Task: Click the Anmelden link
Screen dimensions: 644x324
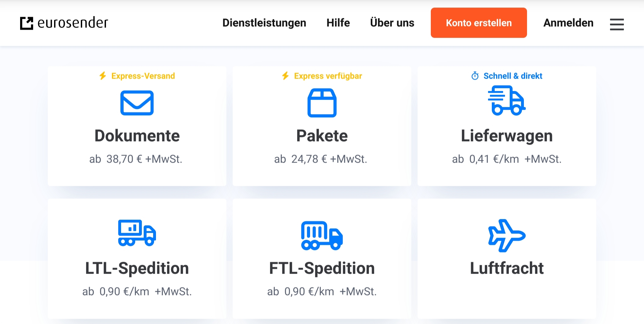Action: (x=568, y=23)
